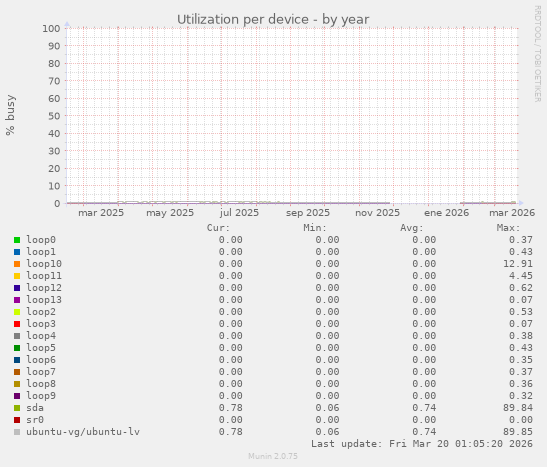The image size is (547, 467).
Task: Click loop11 max value 4.45
Action: (x=521, y=276)
